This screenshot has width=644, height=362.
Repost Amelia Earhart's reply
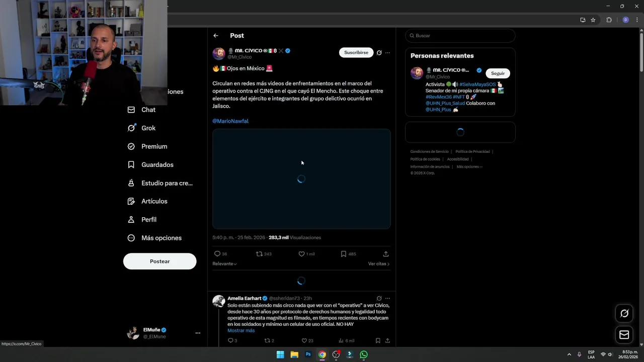[x=267, y=340]
